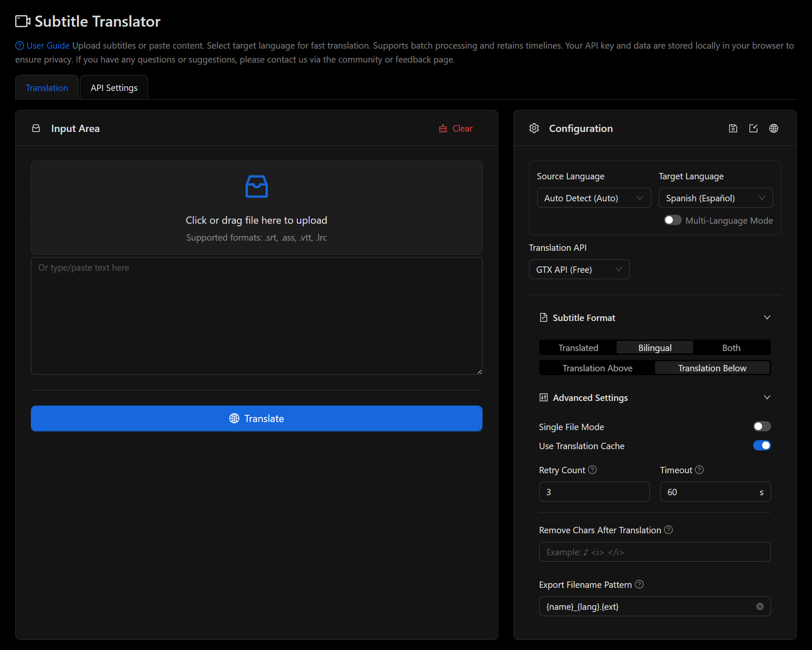This screenshot has height=650, width=812.
Task: Select the Bilingual subtitle format option
Action: [x=654, y=347]
